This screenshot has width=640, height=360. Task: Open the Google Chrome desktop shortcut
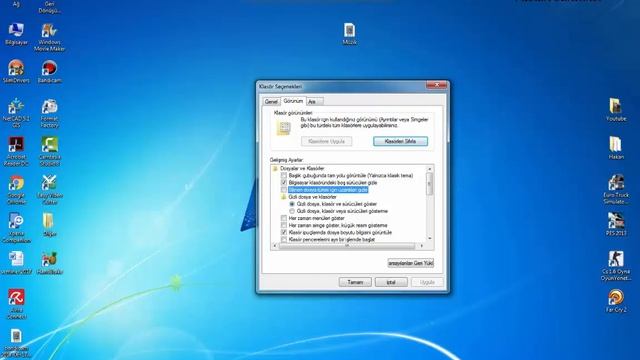[16, 190]
